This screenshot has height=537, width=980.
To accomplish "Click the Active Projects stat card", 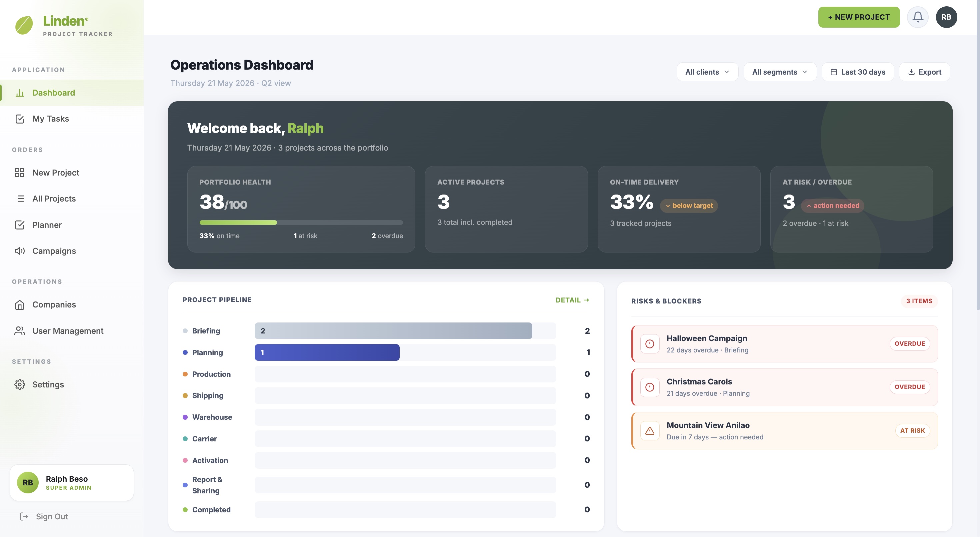I will pos(506,209).
